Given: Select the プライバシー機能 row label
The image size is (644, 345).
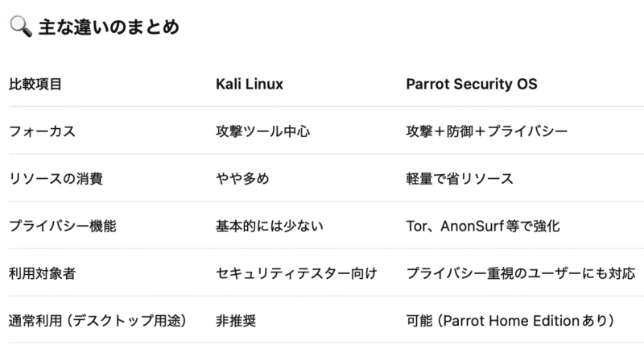Looking at the screenshot, I should [63, 227].
